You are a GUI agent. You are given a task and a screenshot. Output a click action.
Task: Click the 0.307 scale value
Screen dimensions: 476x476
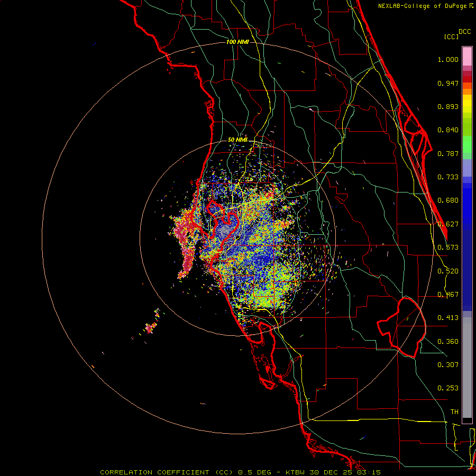click(x=448, y=364)
